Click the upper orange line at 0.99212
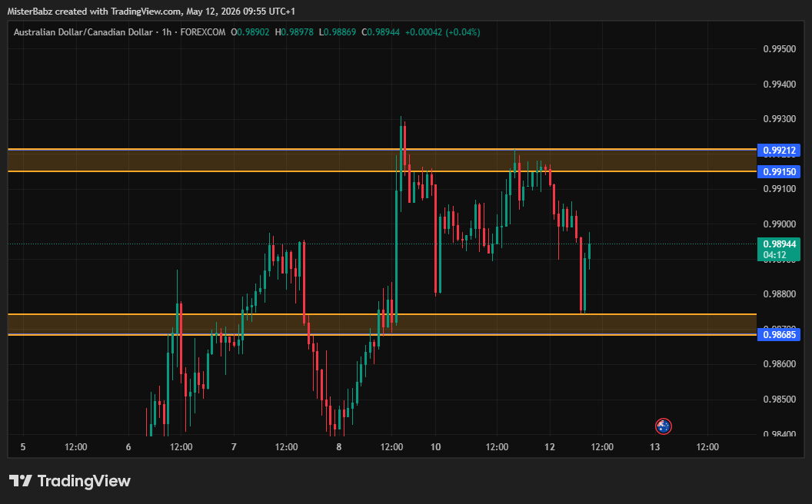This screenshot has height=504, width=812. point(382,149)
